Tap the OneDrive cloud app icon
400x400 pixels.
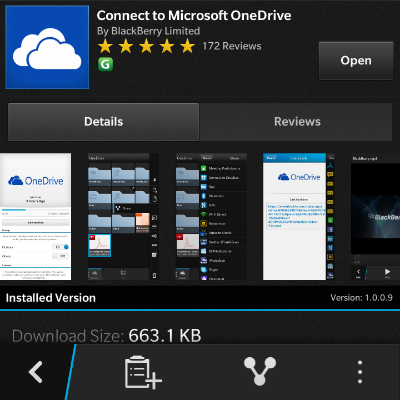(x=47, y=47)
